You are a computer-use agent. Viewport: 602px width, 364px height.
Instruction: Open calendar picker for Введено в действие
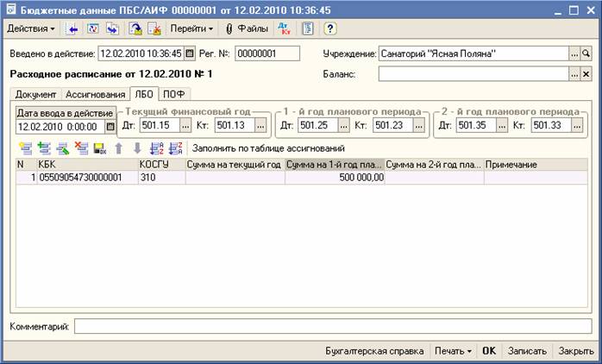[x=191, y=53]
